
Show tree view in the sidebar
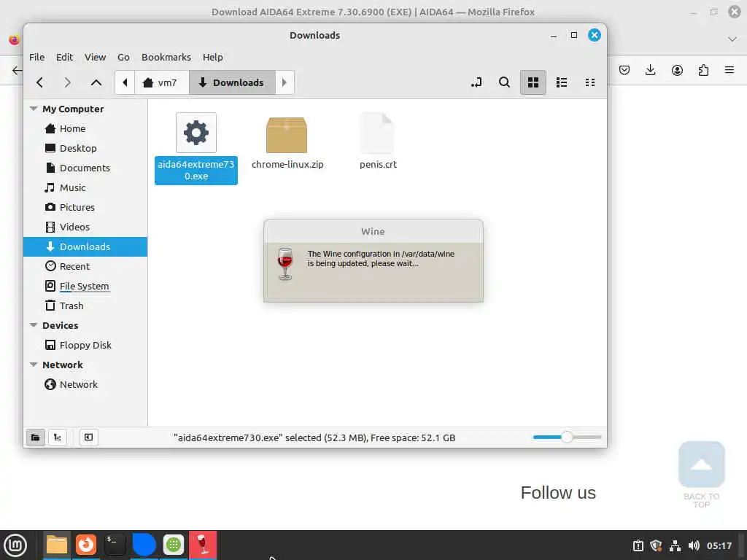pyautogui.click(x=57, y=437)
